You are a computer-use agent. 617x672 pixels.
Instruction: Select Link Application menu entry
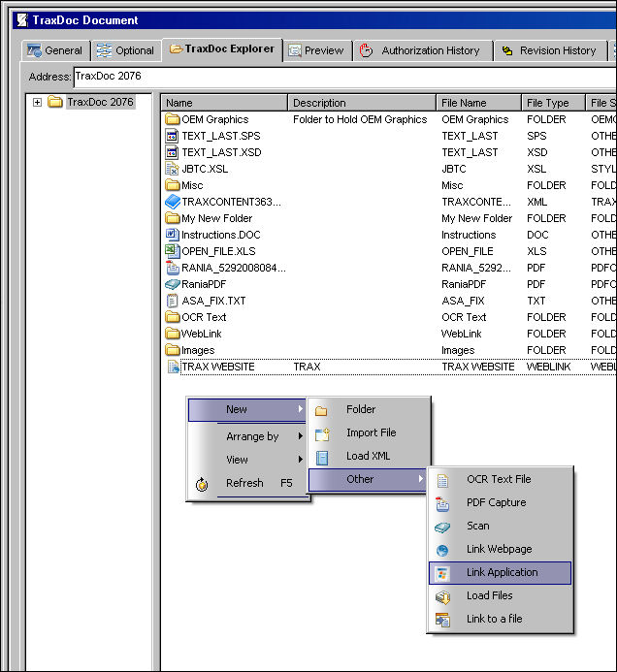coord(500,572)
